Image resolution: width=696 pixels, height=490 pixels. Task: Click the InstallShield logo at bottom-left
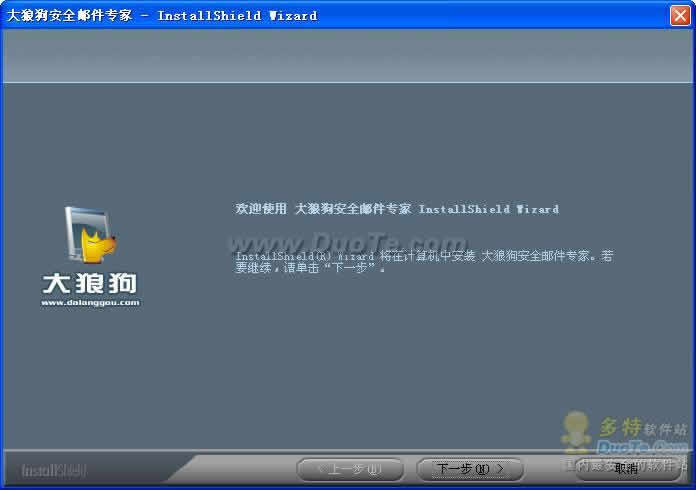pyautogui.click(x=54, y=470)
